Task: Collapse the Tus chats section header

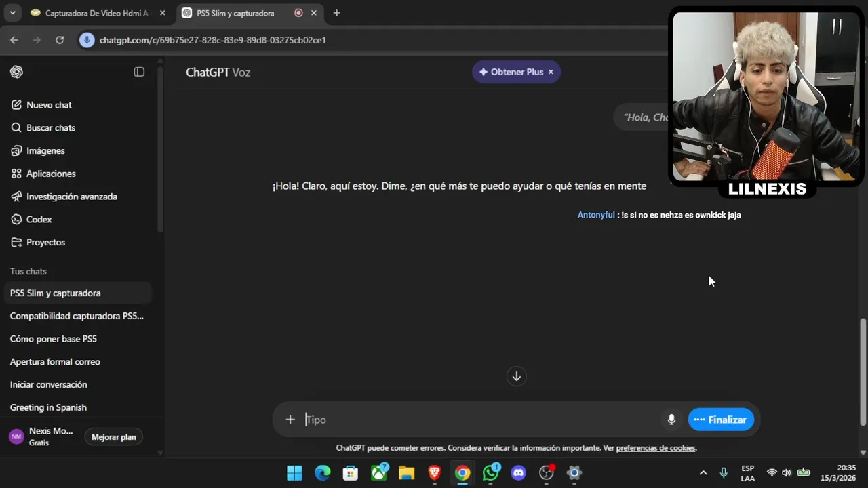Action: [28, 271]
